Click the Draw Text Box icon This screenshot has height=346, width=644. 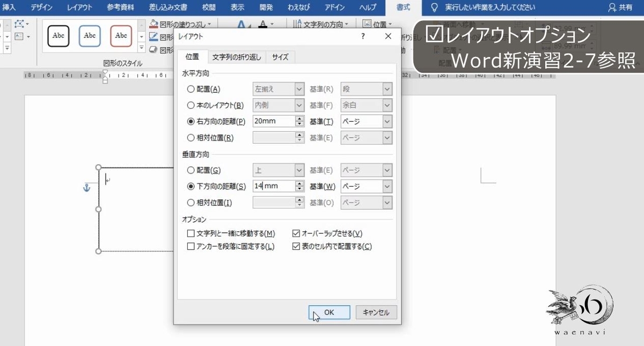(19, 36)
